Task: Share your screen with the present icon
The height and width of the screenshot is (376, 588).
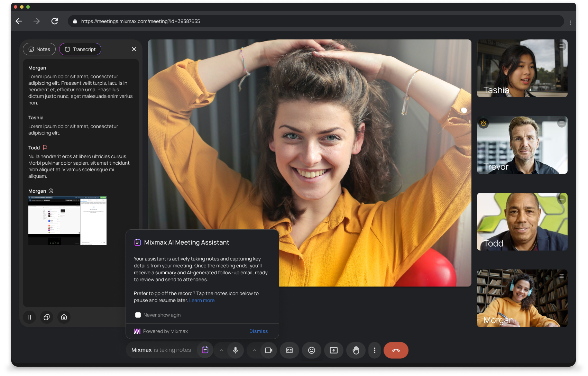Action: (x=334, y=350)
